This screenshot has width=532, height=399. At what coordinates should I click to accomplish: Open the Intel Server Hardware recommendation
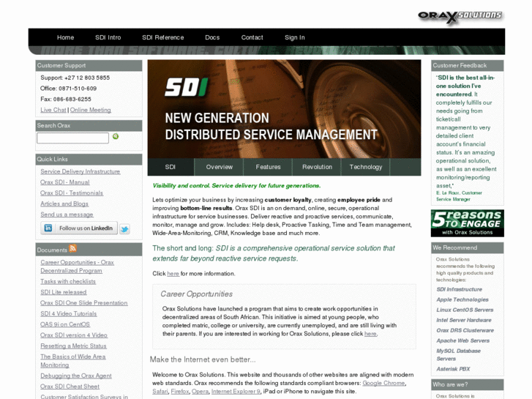click(x=464, y=320)
